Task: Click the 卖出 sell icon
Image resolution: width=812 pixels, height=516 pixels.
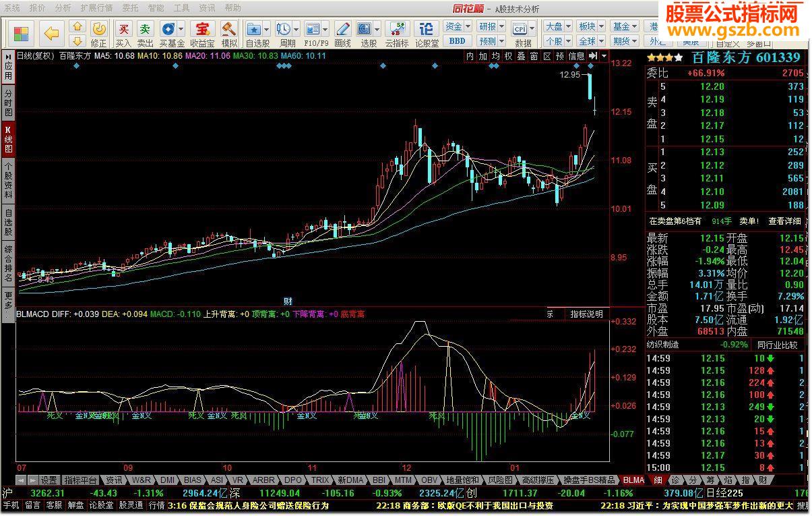Action: [145, 34]
